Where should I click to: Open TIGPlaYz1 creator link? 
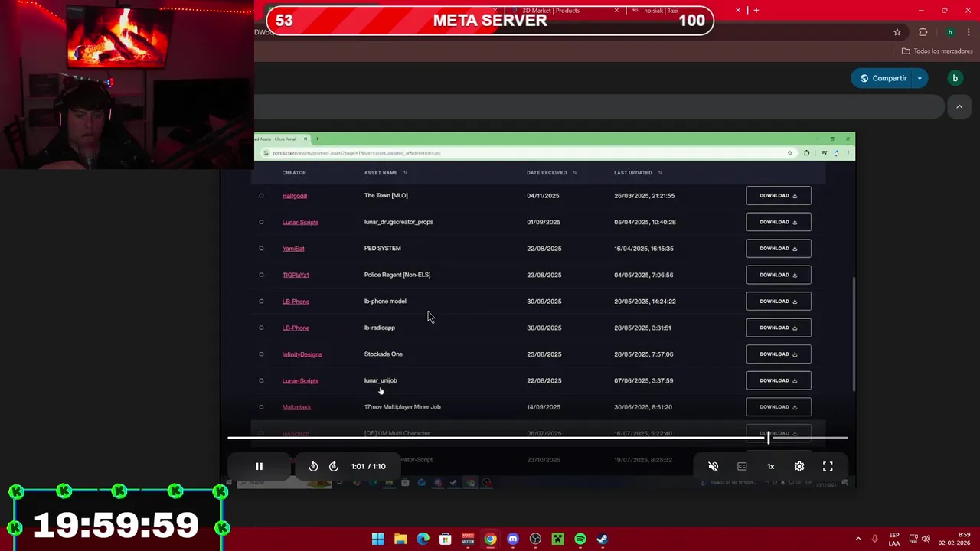click(x=296, y=275)
